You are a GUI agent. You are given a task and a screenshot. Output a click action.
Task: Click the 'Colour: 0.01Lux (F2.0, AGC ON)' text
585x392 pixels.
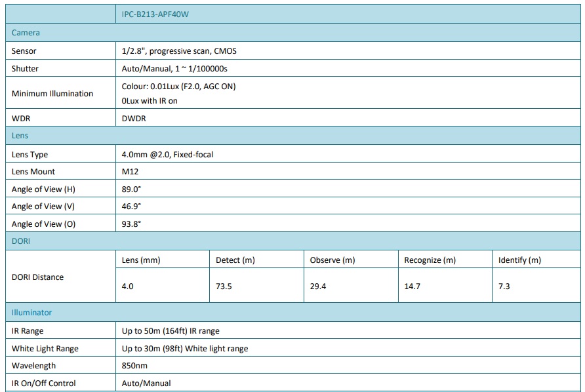pos(178,87)
